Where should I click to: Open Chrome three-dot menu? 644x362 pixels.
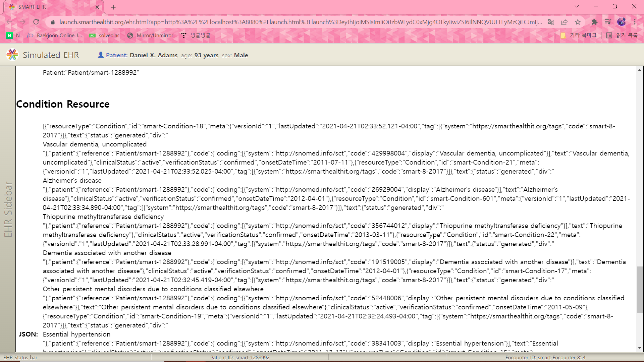pyautogui.click(x=635, y=22)
